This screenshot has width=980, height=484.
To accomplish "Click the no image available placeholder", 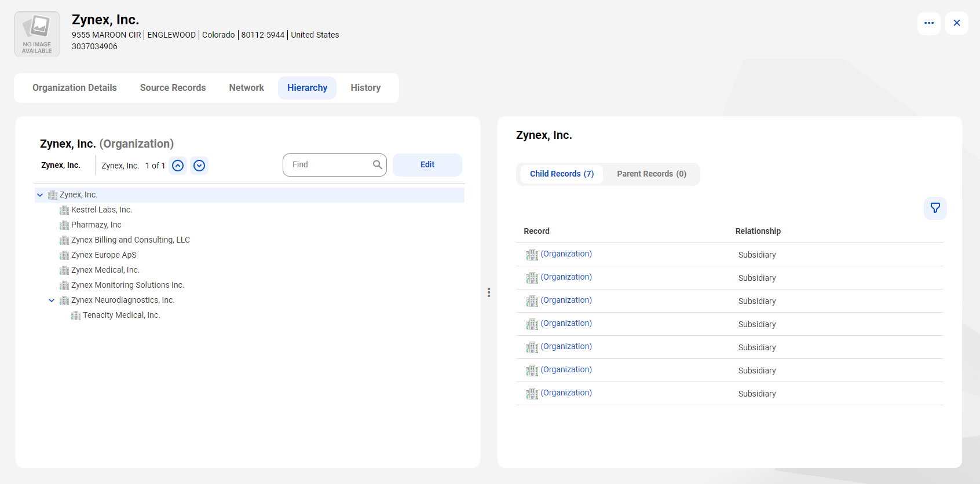I will point(37,34).
